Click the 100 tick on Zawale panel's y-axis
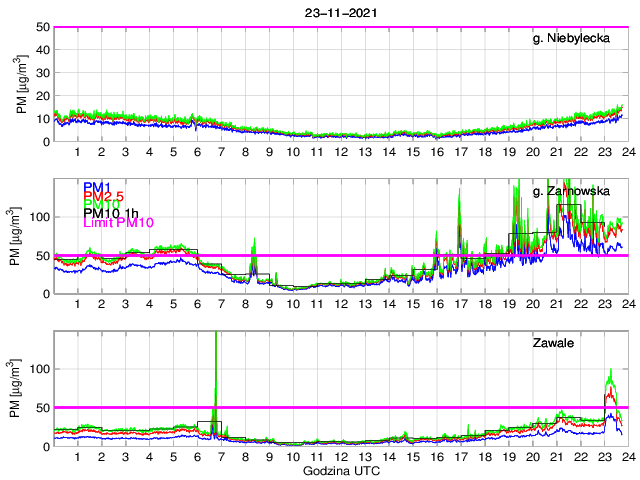 pos(40,369)
